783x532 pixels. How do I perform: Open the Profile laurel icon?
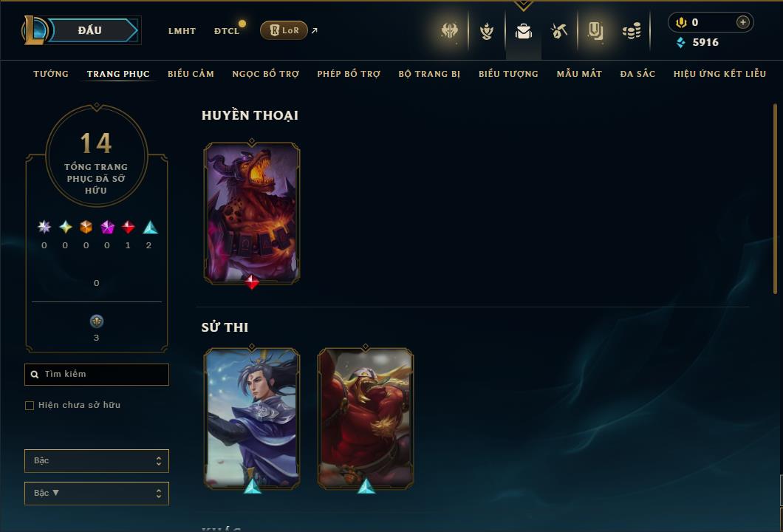click(x=486, y=31)
